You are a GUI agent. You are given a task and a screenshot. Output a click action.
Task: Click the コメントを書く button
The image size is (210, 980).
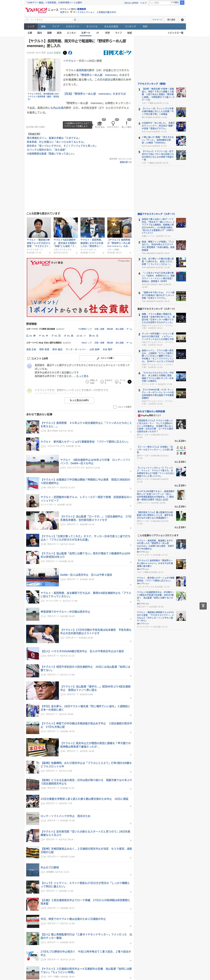105,358
